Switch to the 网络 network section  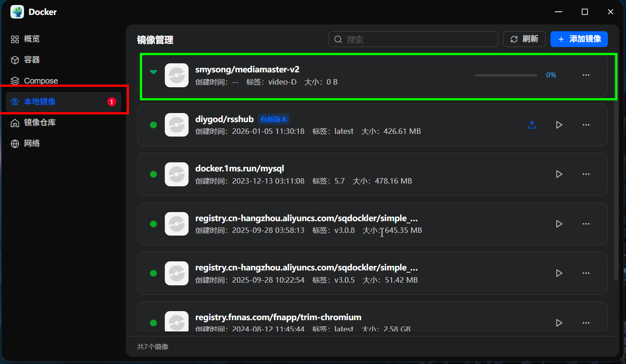[x=64, y=143]
